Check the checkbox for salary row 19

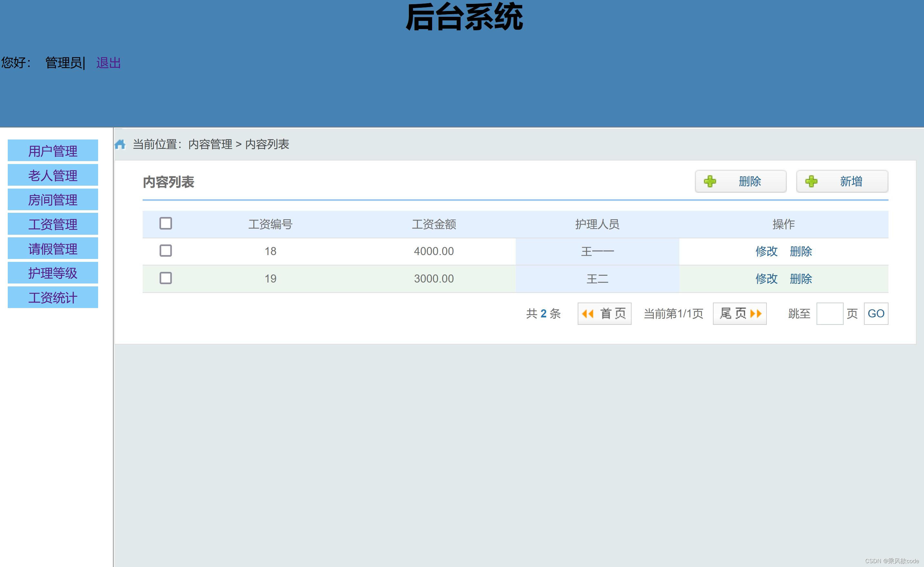(x=165, y=278)
